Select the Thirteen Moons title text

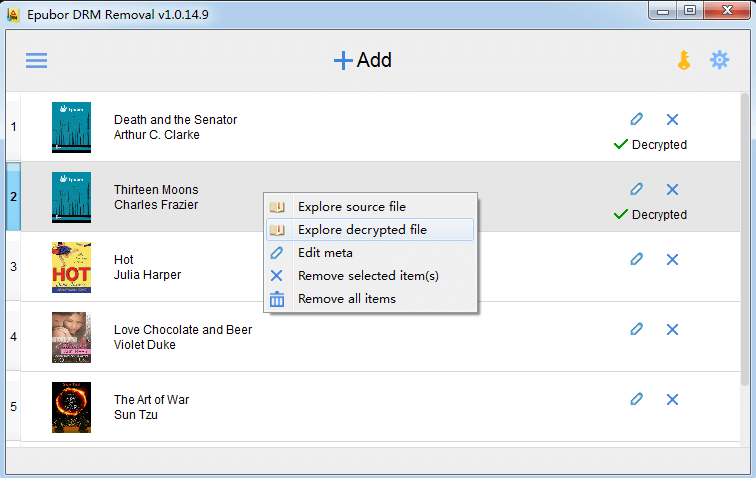tap(156, 190)
